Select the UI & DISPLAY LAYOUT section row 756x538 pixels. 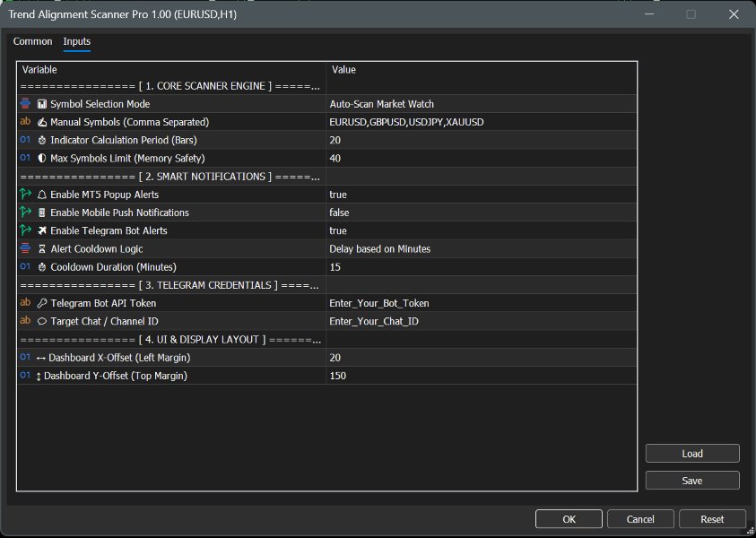[x=327, y=340]
